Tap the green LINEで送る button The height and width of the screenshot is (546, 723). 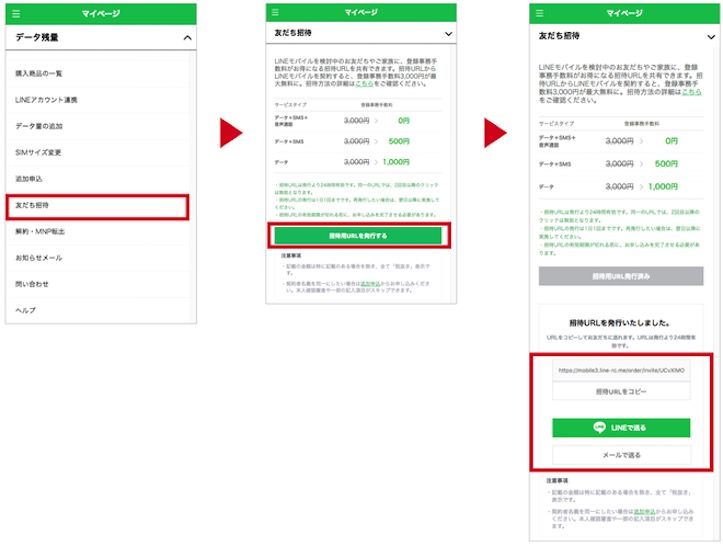pos(620,427)
